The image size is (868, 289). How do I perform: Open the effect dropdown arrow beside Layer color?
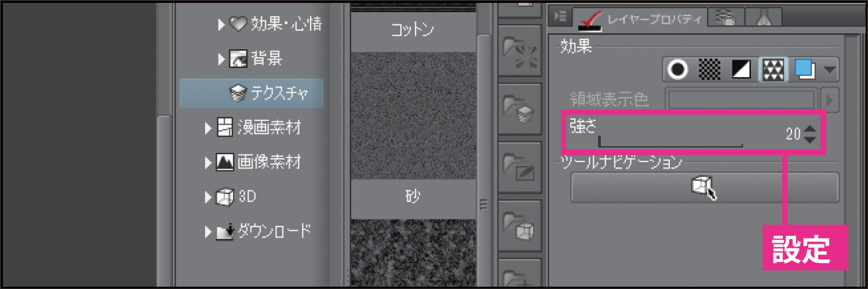[x=830, y=71]
